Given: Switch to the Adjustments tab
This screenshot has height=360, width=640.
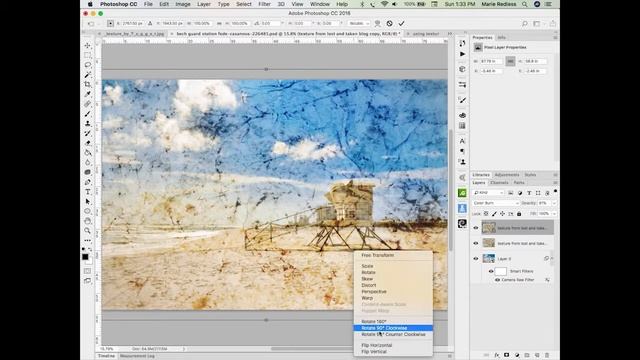Looking at the screenshot, I should [507, 175].
